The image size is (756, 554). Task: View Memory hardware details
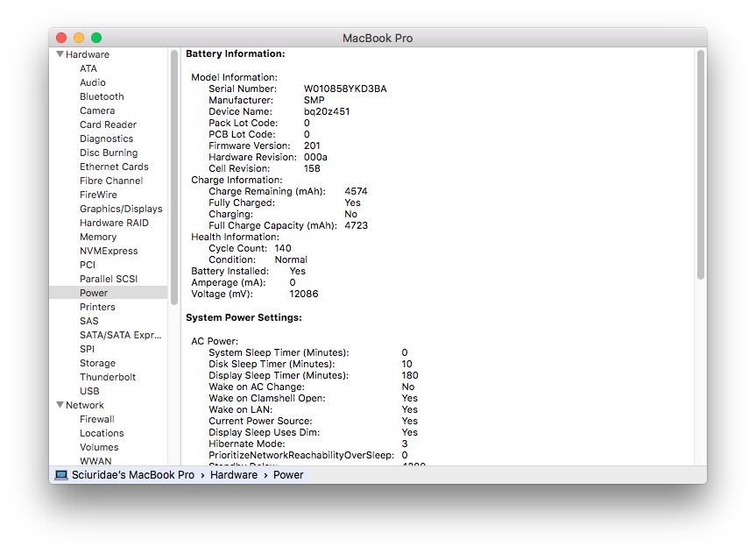pos(98,237)
